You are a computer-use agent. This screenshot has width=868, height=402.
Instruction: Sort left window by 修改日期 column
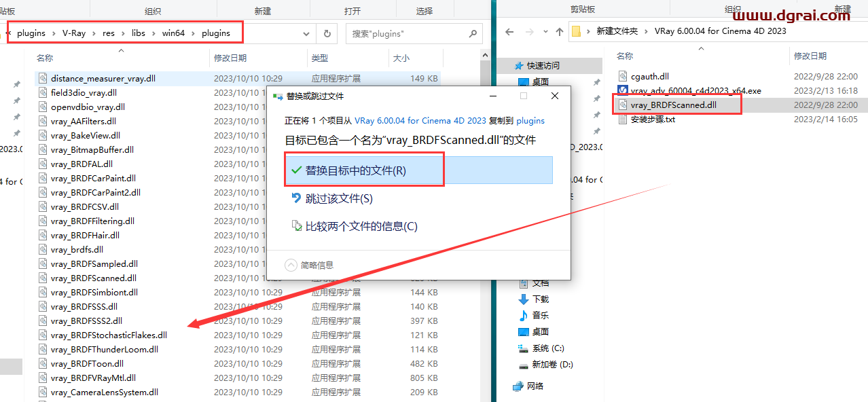point(230,58)
